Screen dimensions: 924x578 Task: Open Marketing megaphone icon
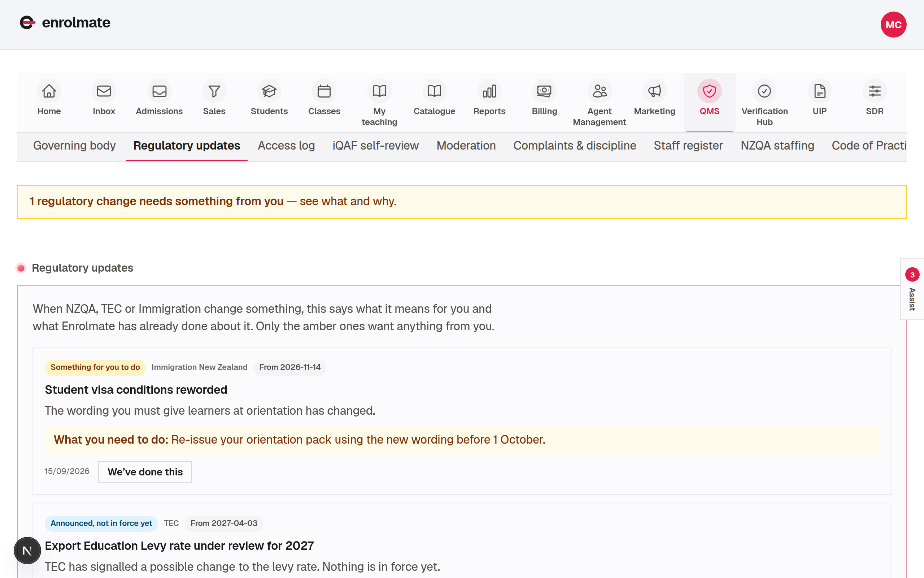click(x=654, y=91)
